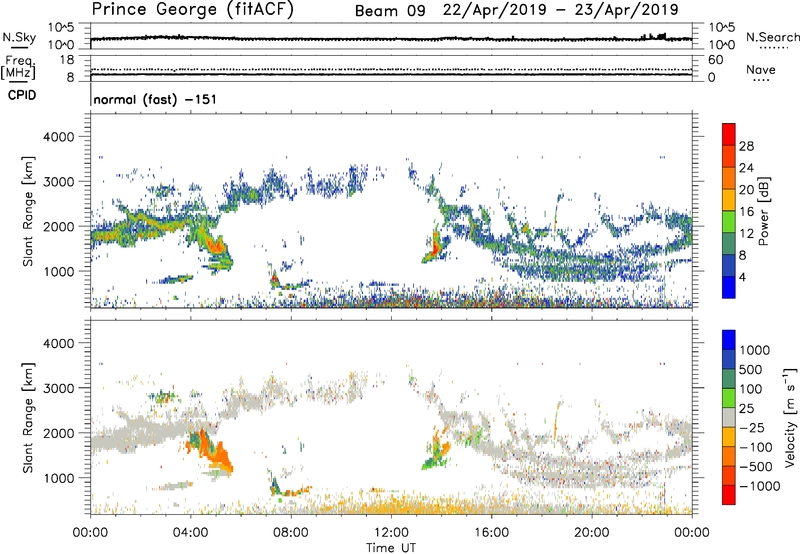Click the power panel 'Slant Range [km]' label

[28, 211]
